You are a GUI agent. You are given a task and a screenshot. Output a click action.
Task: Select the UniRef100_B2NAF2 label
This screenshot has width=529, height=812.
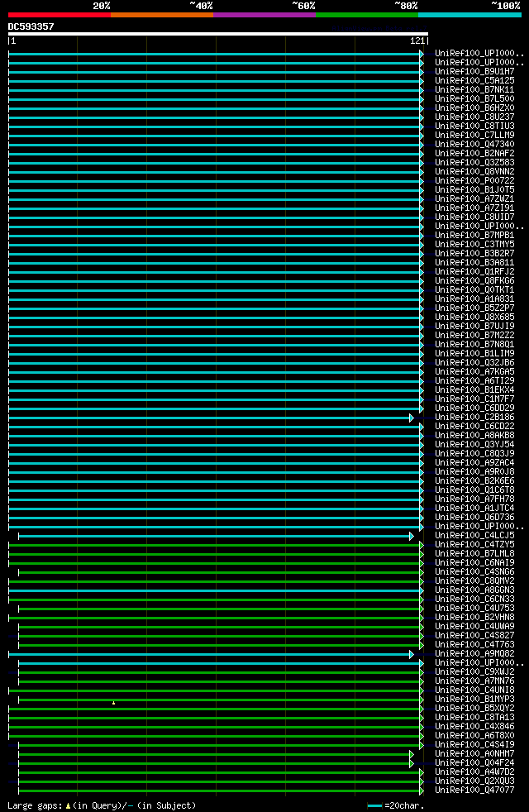tap(474, 153)
